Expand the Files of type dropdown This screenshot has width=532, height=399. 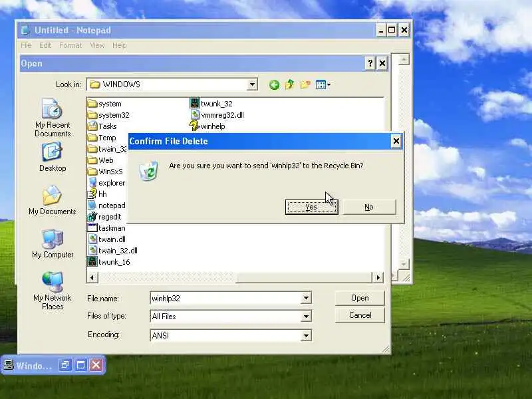(306, 317)
